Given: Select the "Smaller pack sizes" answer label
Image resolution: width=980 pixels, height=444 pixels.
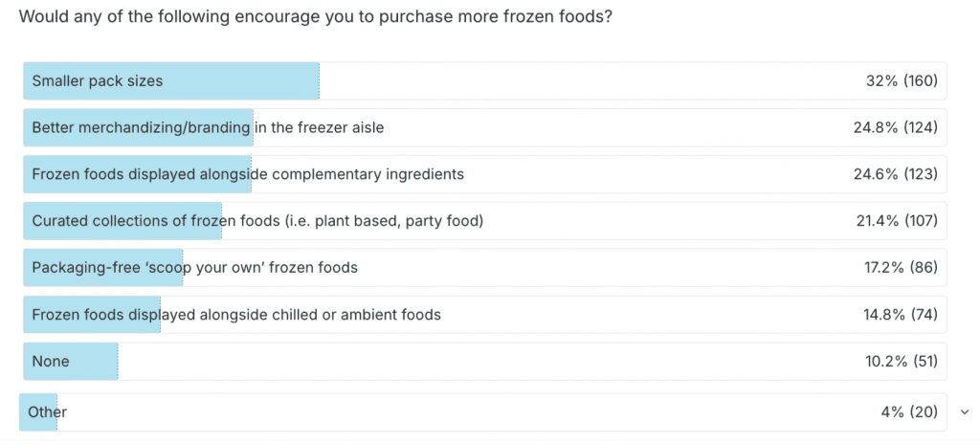Looking at the screenshot, I should [x=98, y=81].
